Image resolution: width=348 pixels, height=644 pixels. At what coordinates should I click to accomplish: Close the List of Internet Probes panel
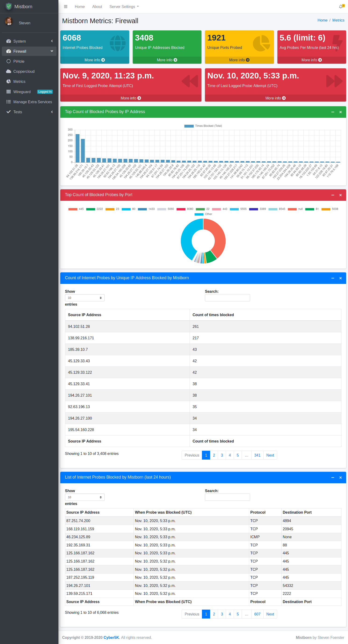(340, 477)
